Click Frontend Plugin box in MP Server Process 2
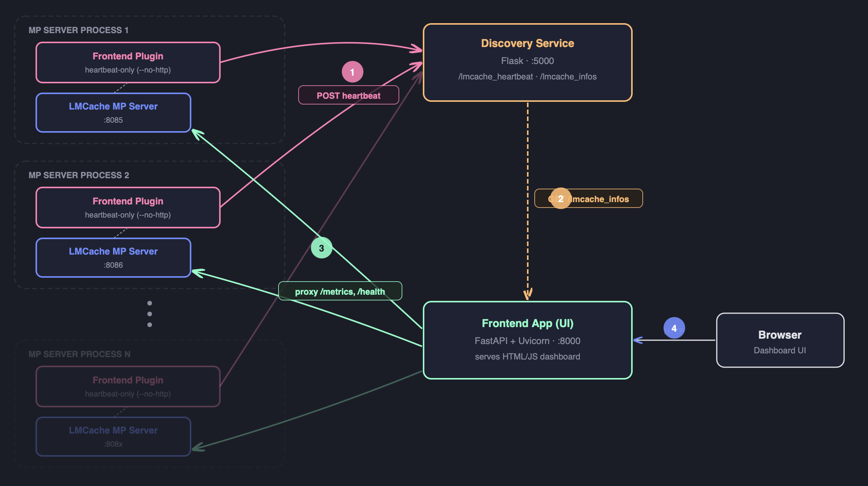Screen dimensions: 868x486 pos(128,208)
